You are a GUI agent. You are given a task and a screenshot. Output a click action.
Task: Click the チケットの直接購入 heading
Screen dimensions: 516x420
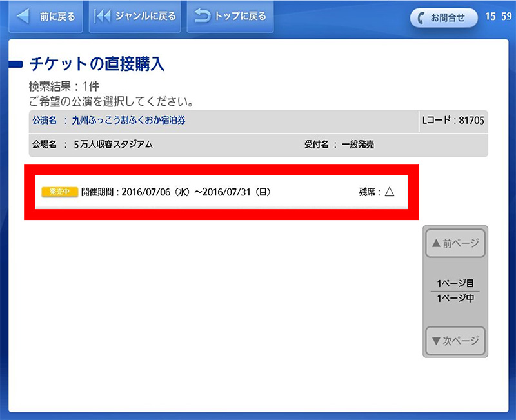[x=97, y=64]
